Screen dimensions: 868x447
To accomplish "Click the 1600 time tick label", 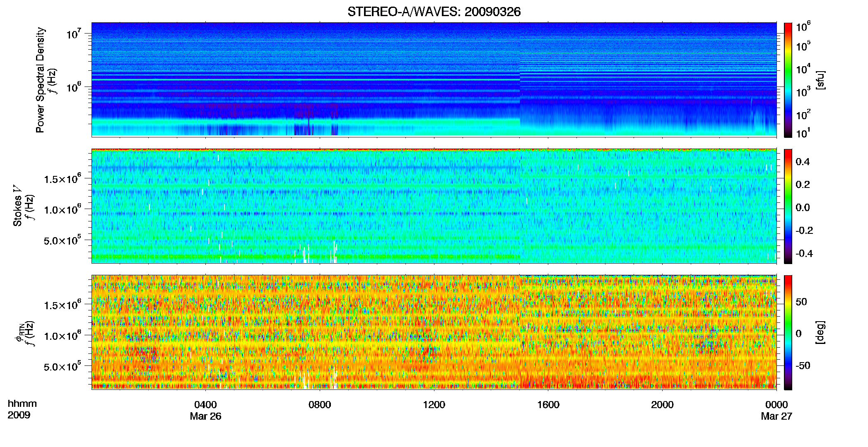I will (x=548, y=404).
